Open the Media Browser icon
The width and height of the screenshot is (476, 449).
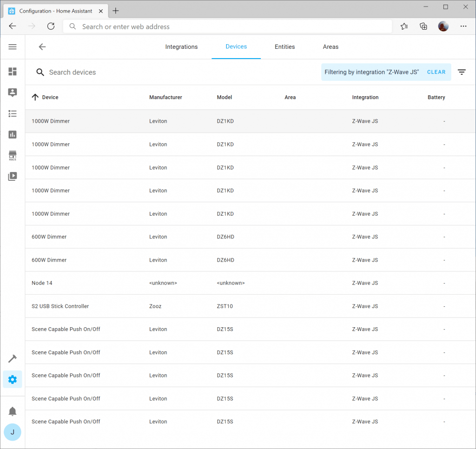click(x=12, y=176)
